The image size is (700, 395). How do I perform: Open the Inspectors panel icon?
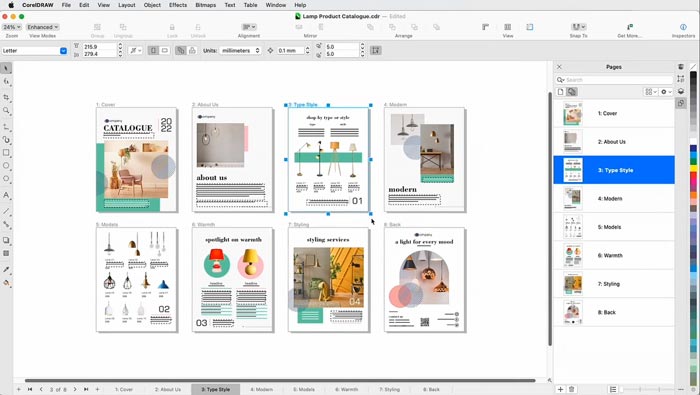(683, 27)
